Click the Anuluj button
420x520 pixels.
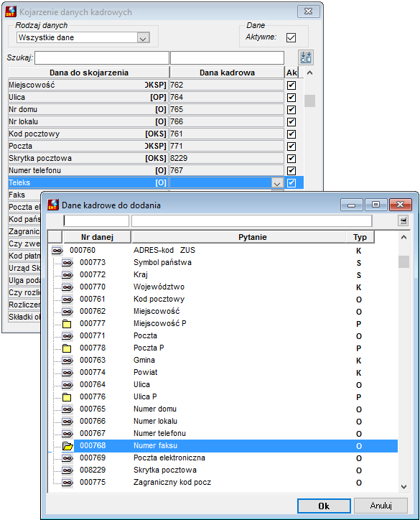click(x=381, y=506)
